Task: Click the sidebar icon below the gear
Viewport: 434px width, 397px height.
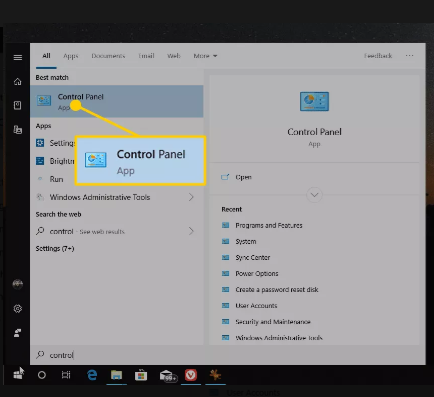Action: (18, 333)
